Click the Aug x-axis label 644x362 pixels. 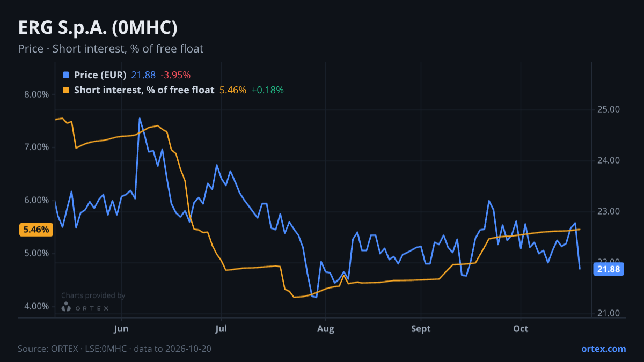click(324, 328)
